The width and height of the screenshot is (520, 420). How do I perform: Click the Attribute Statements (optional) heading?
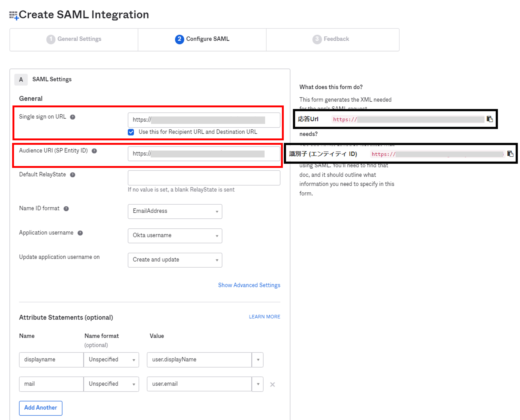[x=66, y=317]
